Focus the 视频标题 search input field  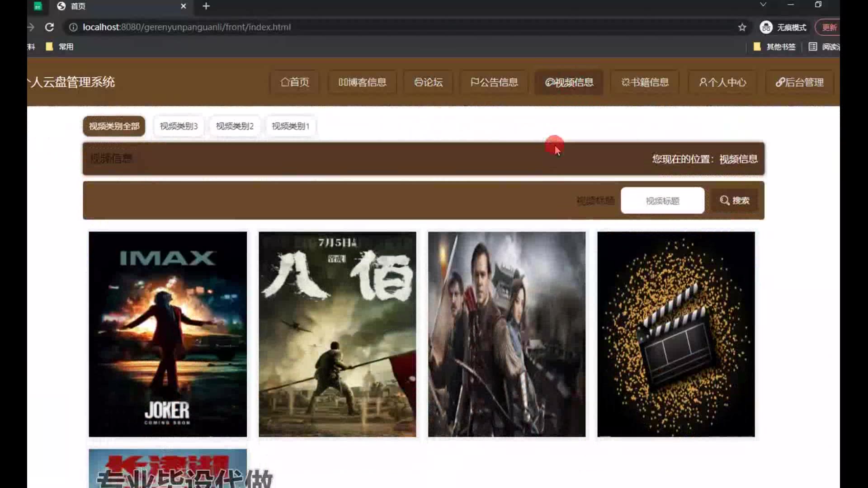pyautogui.click(x=662, y=201)
